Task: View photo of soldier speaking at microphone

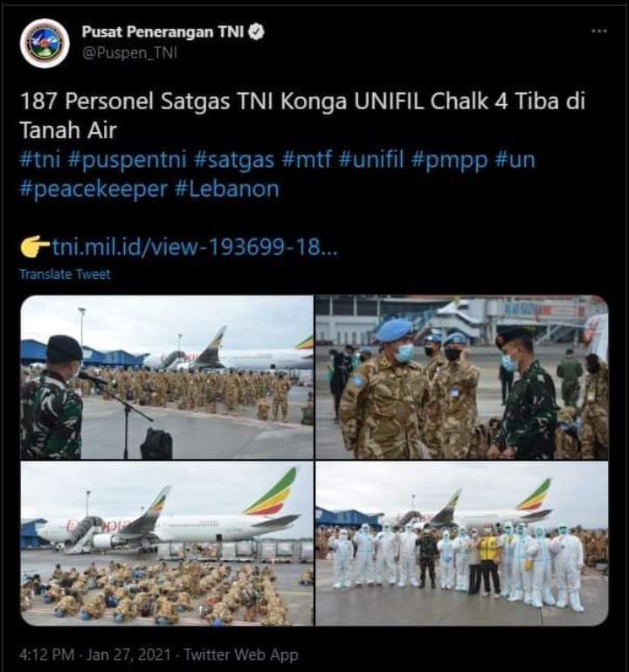Action: 167,378
